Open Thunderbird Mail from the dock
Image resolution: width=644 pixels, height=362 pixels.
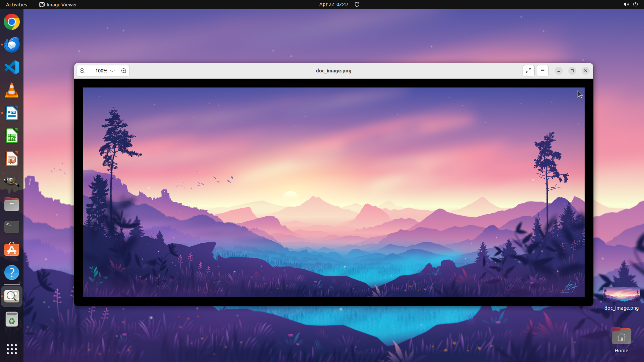(12, 45)
